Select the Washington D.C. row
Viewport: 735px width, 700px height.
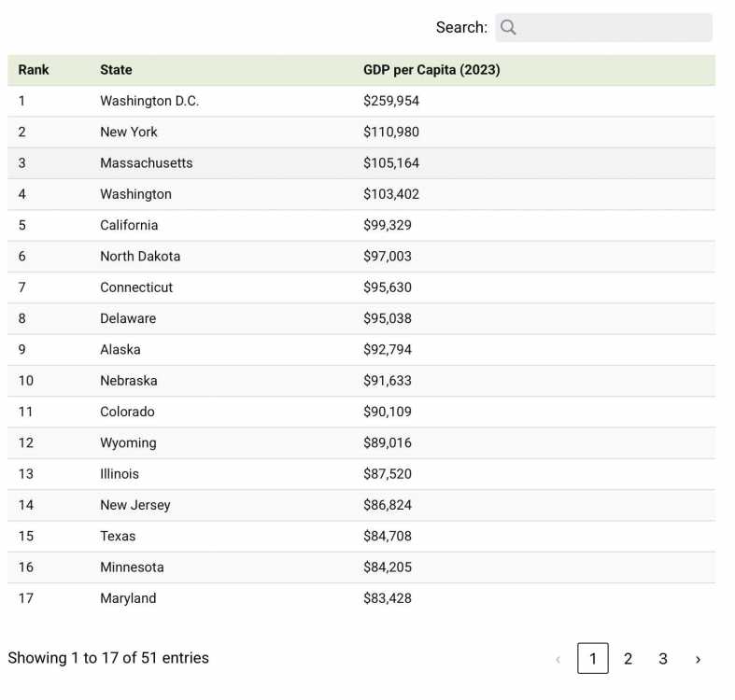(360, 101)
